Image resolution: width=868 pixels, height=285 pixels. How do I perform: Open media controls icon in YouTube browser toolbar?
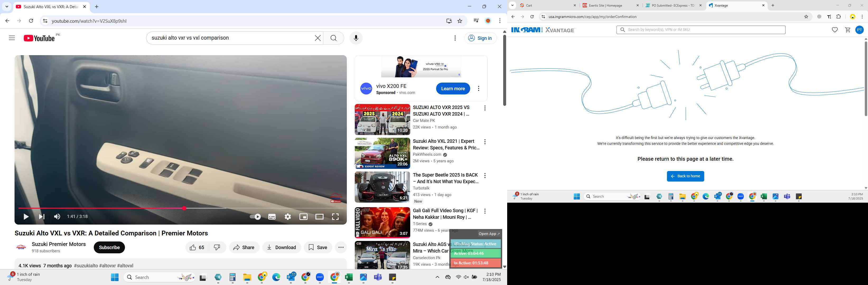476,21
